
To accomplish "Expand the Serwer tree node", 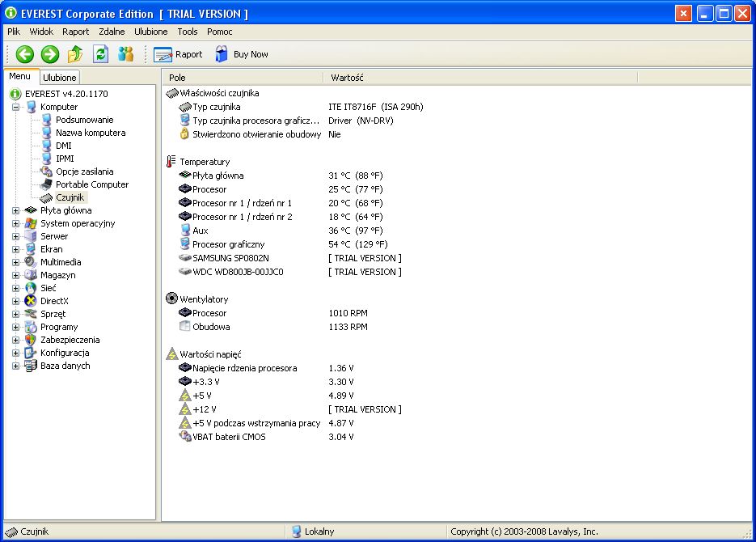I will (16, 237).
